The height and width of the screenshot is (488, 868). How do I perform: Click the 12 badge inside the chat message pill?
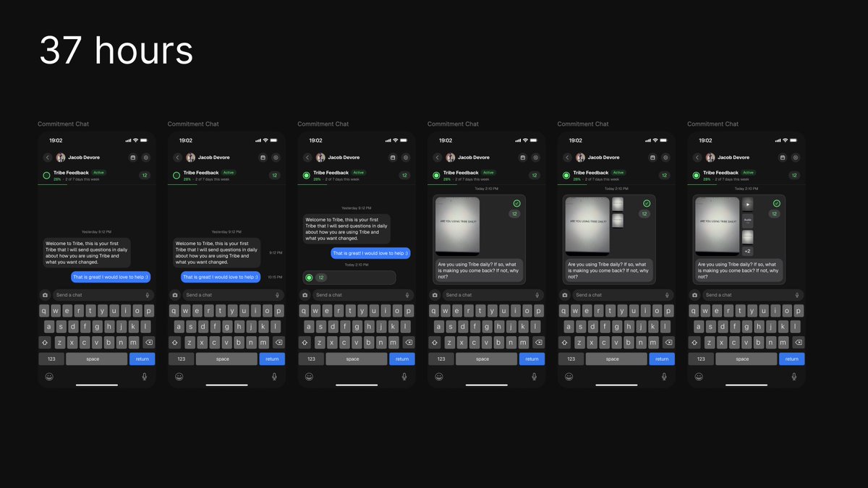(x=321, y=278)
